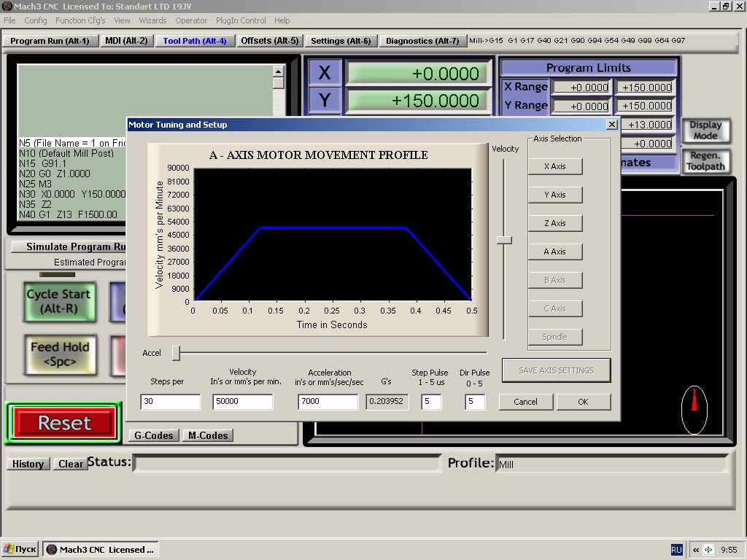Click the RU language indicator in tray
Screen dimensions: 747x560
676,550
